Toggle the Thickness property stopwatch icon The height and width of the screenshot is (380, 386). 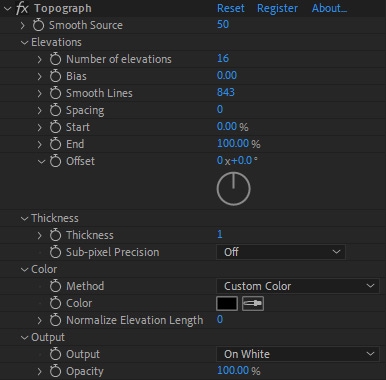point(55,235)
